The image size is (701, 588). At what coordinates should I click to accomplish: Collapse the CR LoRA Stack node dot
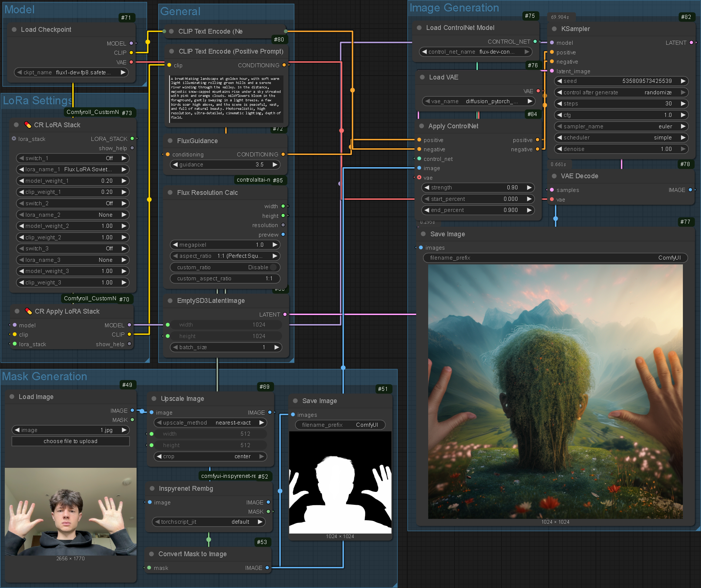click(16, 125)
